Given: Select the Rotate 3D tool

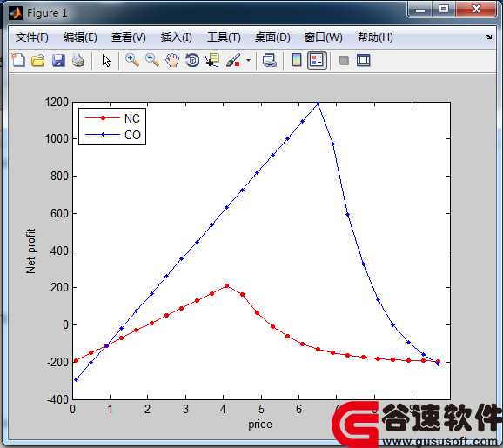Looking at the screenshot, I should point(192,60).
